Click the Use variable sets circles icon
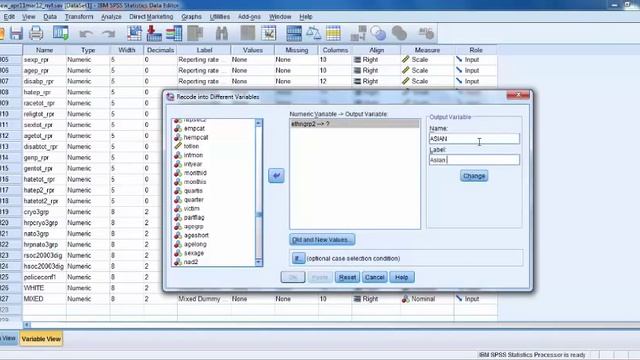The width and height of the screenshot is (640, 360). (378, 33)
